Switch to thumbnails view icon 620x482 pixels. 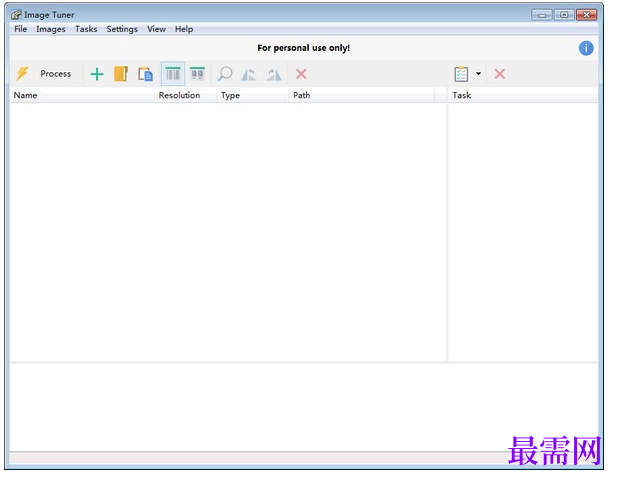click(x=197, y=74)
